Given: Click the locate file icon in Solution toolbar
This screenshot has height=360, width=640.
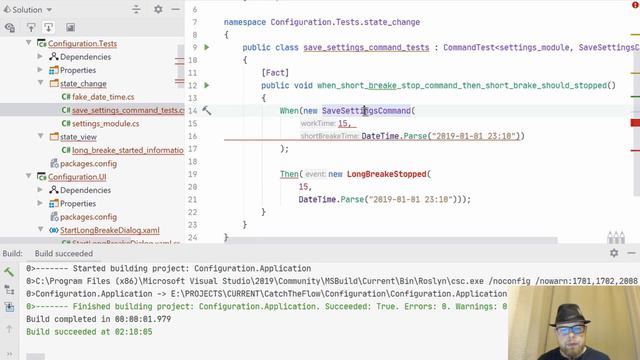Looking at the screenshot, I should (10, 27).
